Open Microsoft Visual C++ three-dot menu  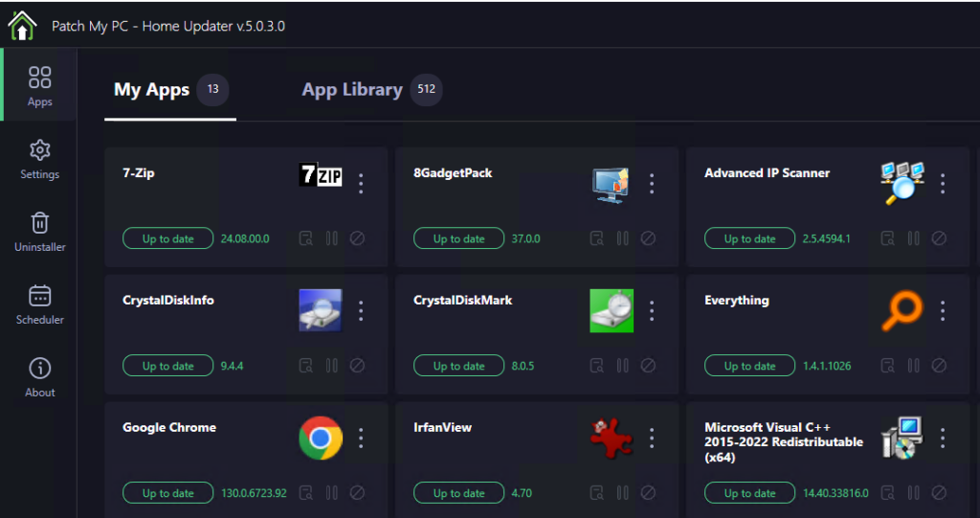point(943,438)
